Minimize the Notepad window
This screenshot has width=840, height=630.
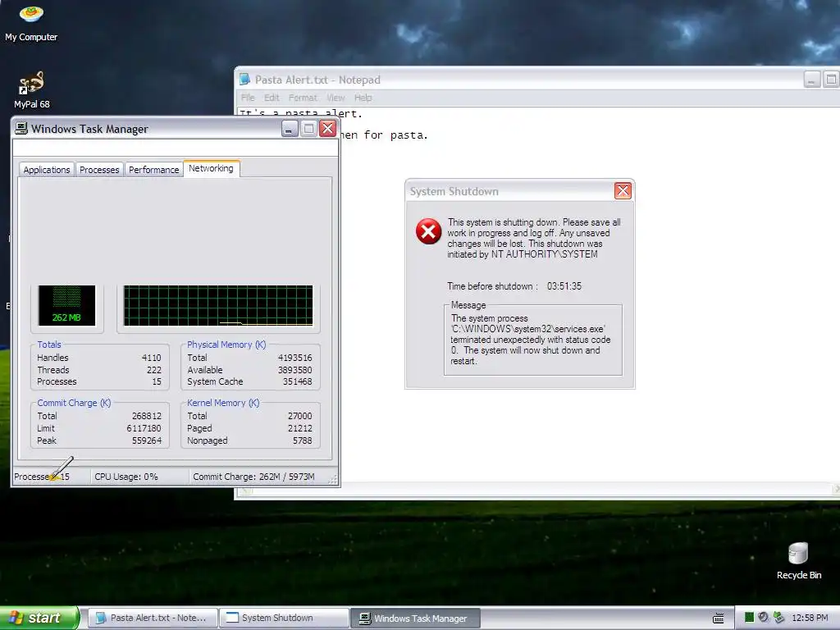tap(811, 80)
